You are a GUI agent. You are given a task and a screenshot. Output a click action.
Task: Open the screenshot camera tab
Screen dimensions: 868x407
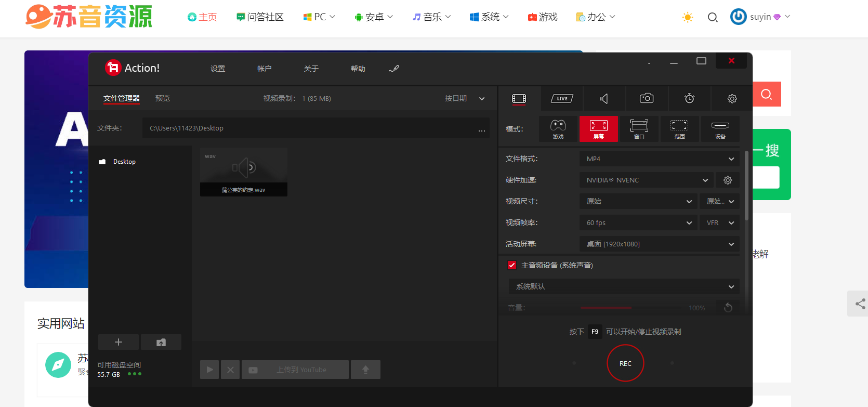647,98
